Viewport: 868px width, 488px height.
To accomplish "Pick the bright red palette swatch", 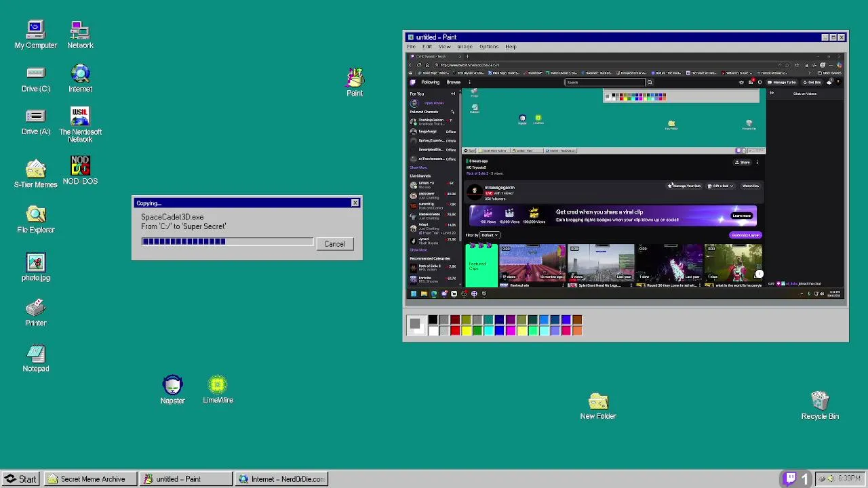I will [455, 331].
